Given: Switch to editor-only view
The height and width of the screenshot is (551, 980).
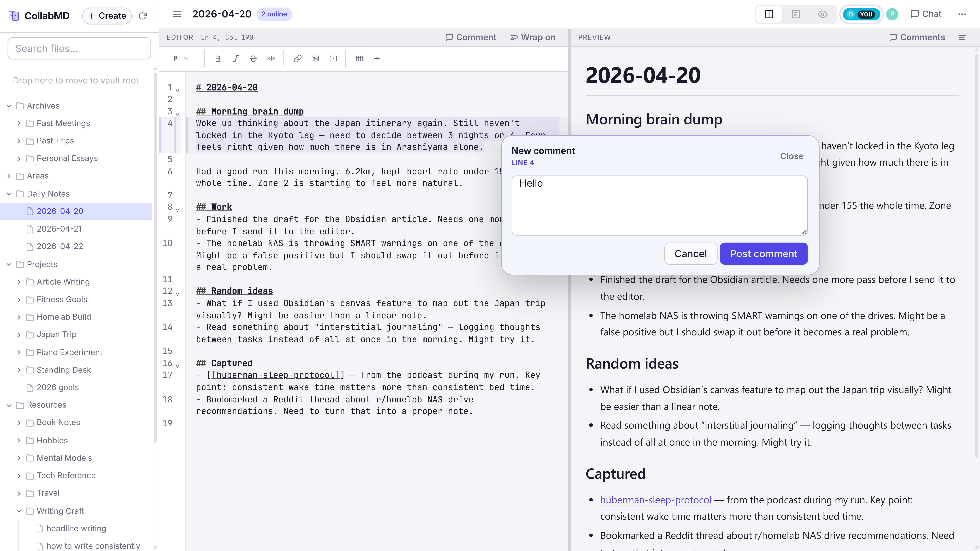Looking at the screenshot, I should (x=796, y=14).
